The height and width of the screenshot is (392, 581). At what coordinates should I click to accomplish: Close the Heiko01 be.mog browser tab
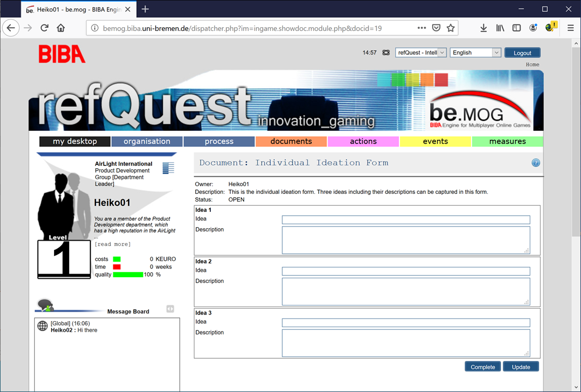point(128,10)
